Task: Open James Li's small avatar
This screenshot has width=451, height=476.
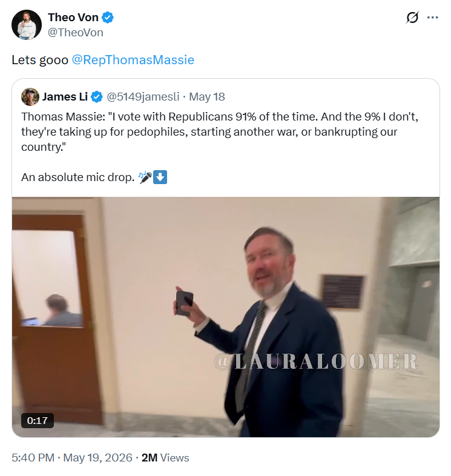Action: [30, 97]
